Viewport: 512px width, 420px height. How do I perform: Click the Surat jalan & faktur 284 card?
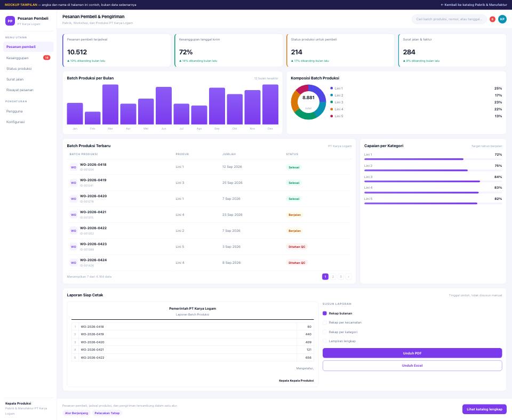coord(452,50)
